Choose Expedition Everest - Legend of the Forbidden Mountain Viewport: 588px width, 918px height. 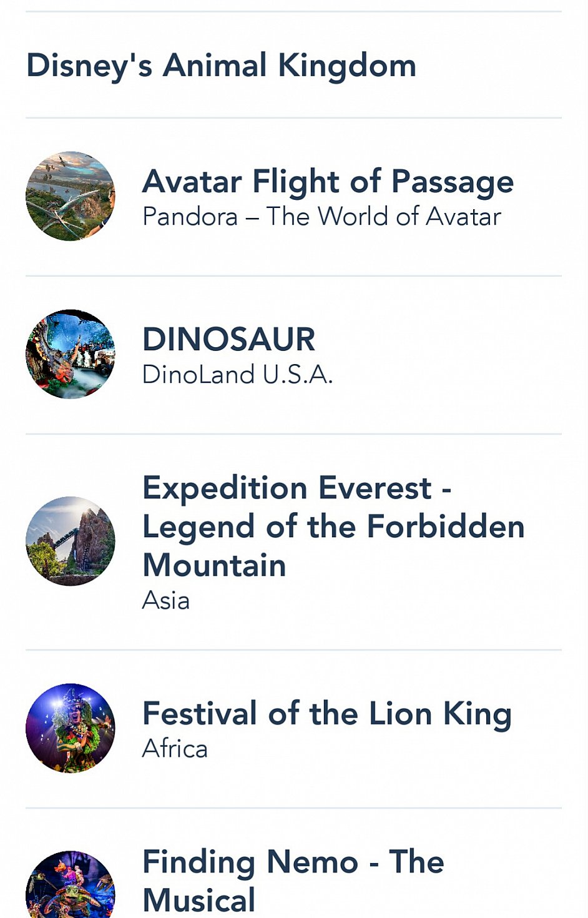coord(333,526)
